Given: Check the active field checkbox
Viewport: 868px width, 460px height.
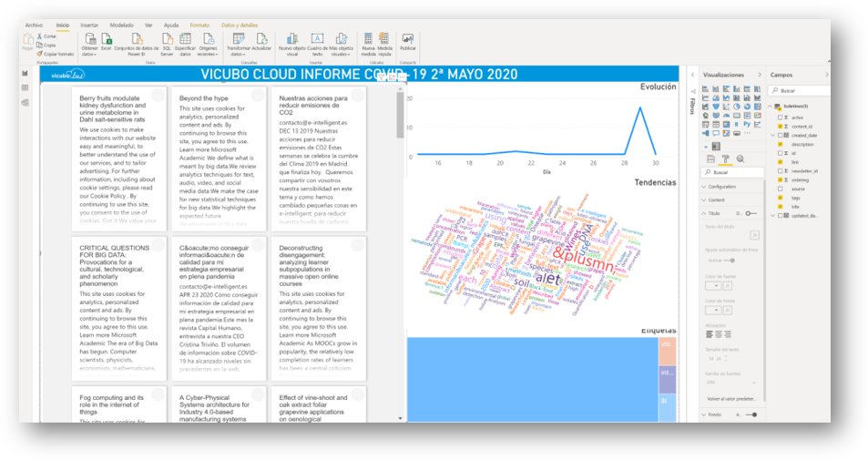Looking at the screenshot, I should pos(780,118).
